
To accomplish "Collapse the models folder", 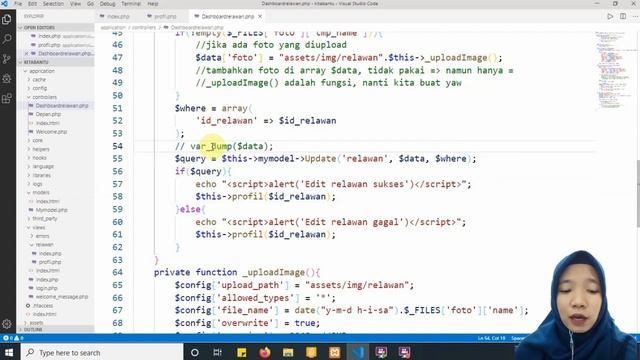I will click(x=41, y=193).
